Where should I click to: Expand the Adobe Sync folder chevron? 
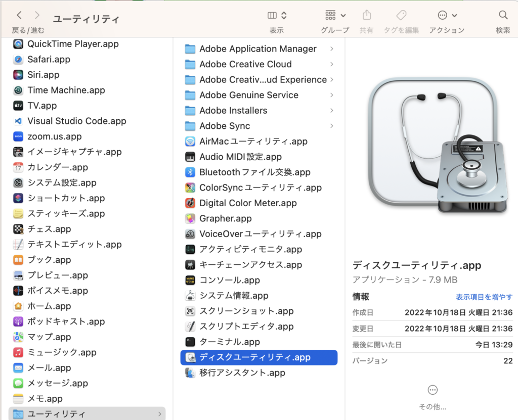click(x=331, y=126)
